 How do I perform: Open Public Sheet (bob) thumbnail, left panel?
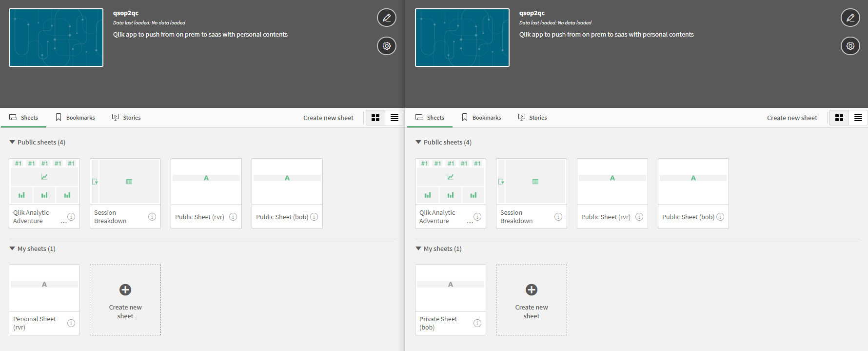287,182
